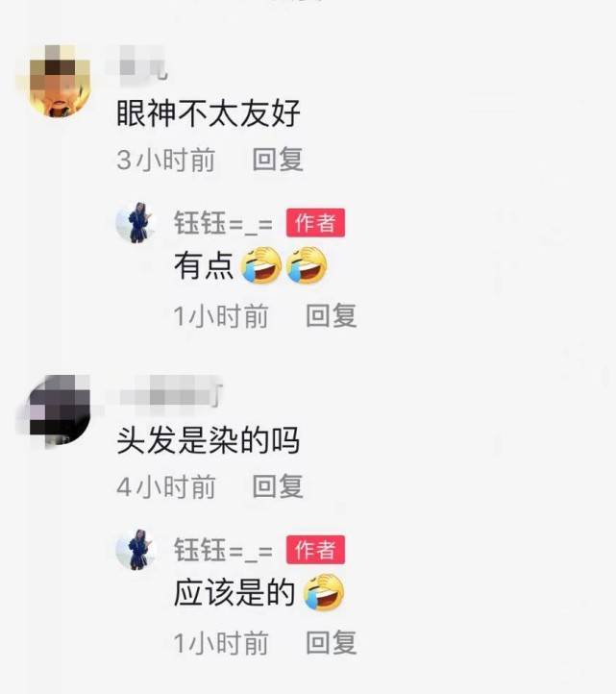This screenshot has height=694, width=616.
Task: Open the second commenter's dark pixelated avatar
Action: click(x=59, y=410)
